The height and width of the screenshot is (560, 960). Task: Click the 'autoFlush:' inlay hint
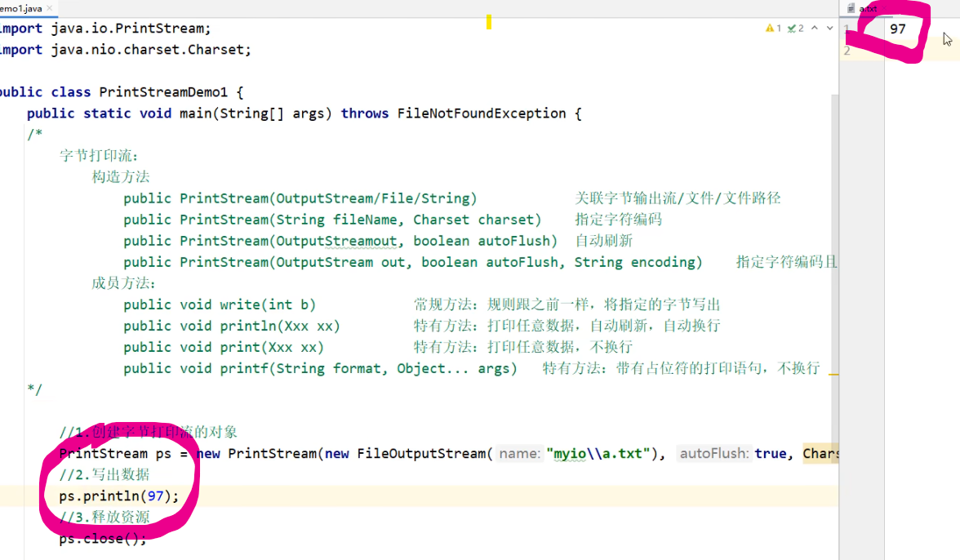point(713,454)
